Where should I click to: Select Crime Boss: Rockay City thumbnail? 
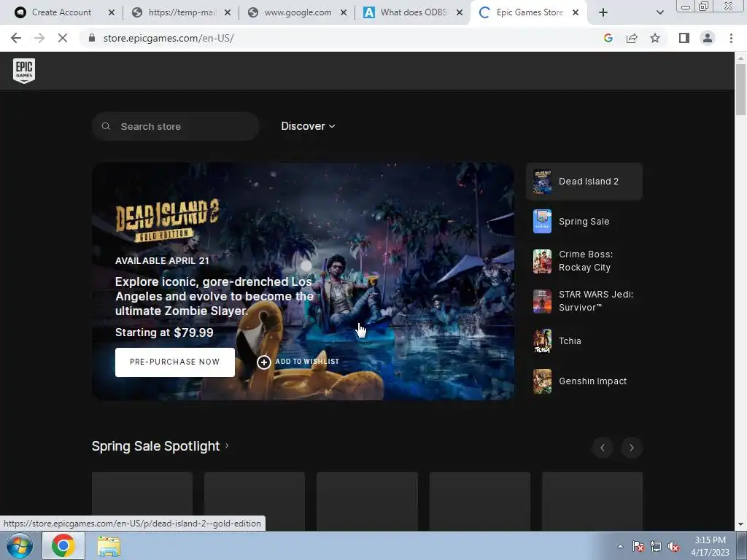click(542, 262)
